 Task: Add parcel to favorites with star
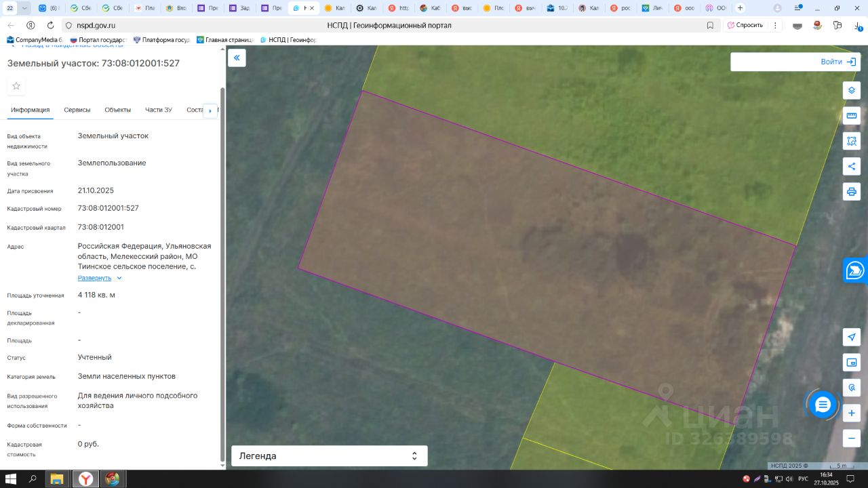[16, 86]
